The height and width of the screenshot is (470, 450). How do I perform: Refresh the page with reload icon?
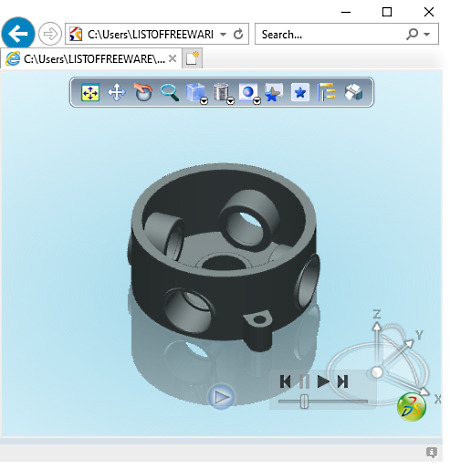pos(238,34)
